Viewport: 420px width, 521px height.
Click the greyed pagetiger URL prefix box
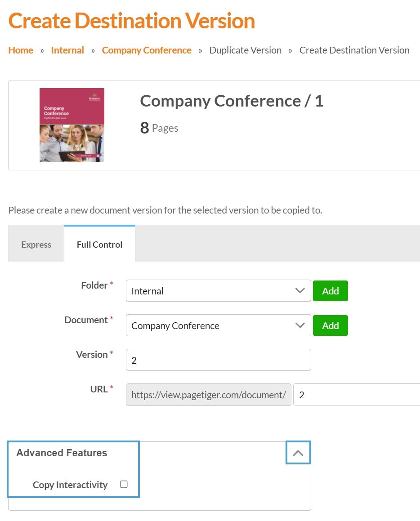click(x=209, y=395)
